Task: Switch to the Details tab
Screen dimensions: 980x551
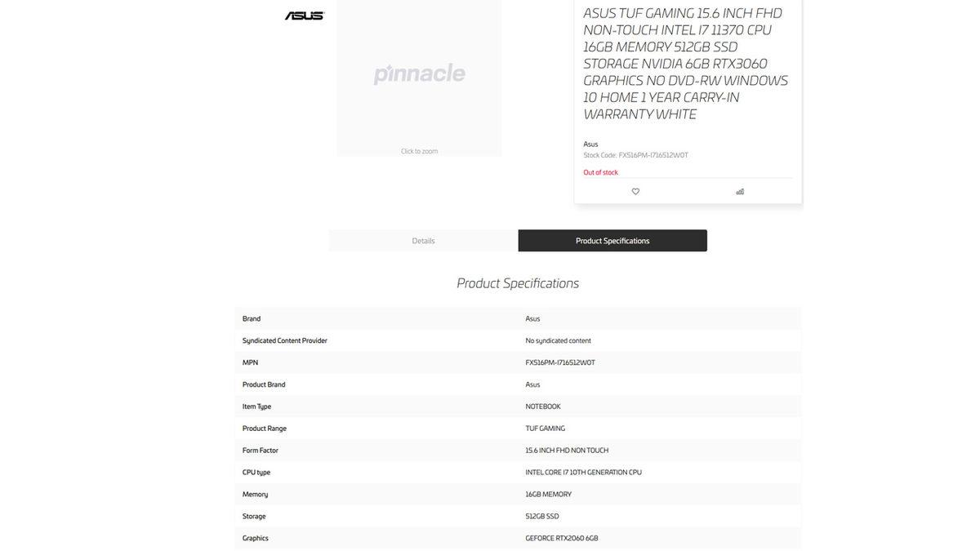Action: (x=423, y=241)
